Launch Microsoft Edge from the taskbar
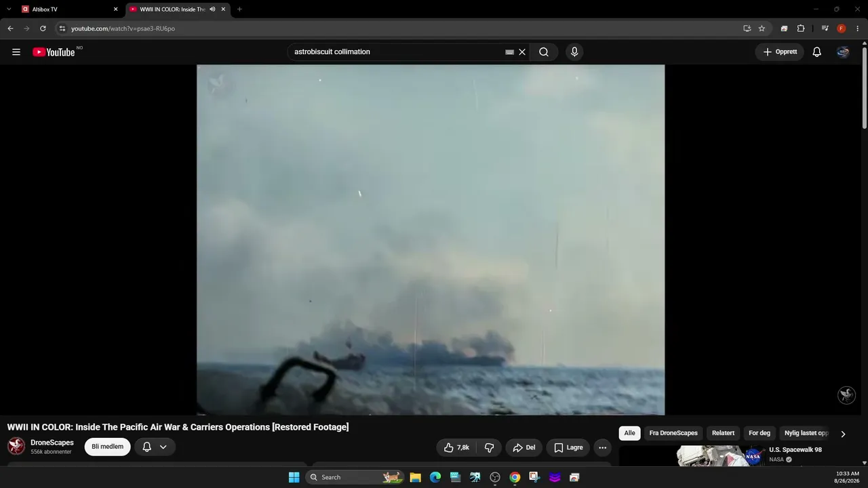The height and width of the screenshot is (488, 868). coord(435,477)
